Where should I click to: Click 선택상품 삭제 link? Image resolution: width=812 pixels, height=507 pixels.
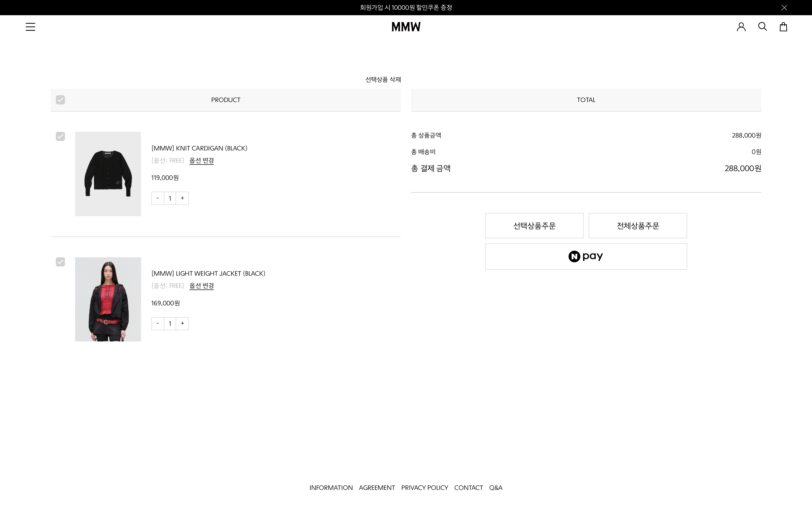click(x=383, y=79)
